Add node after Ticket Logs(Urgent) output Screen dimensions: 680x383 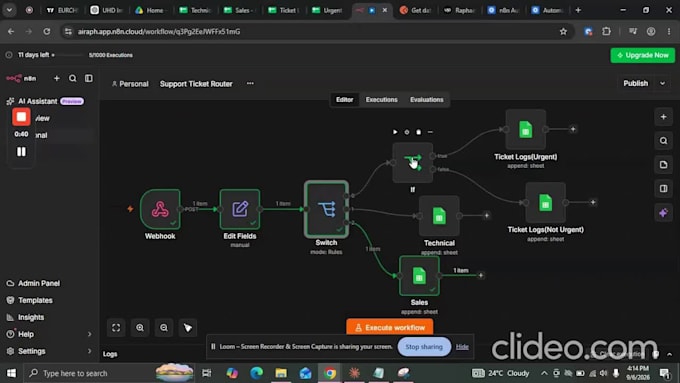[x=573, y=129]
